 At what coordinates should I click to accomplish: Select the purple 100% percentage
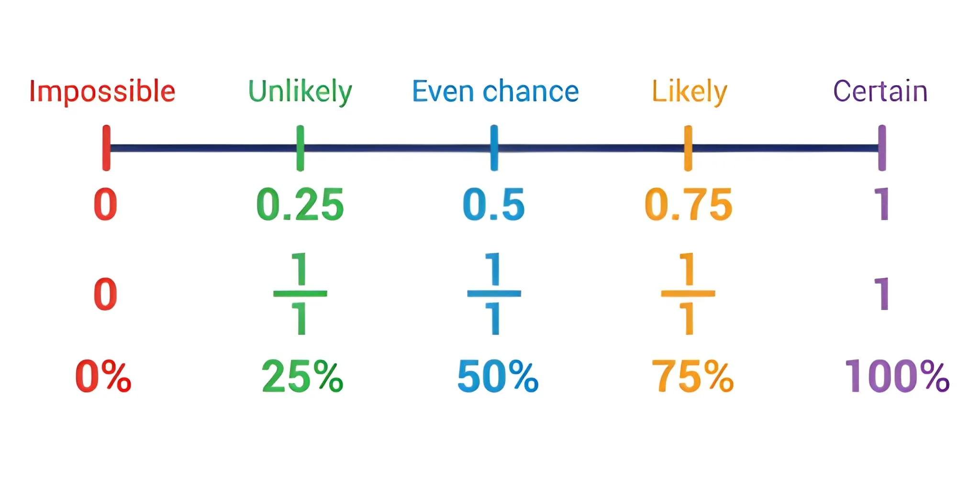coord(897,377)
